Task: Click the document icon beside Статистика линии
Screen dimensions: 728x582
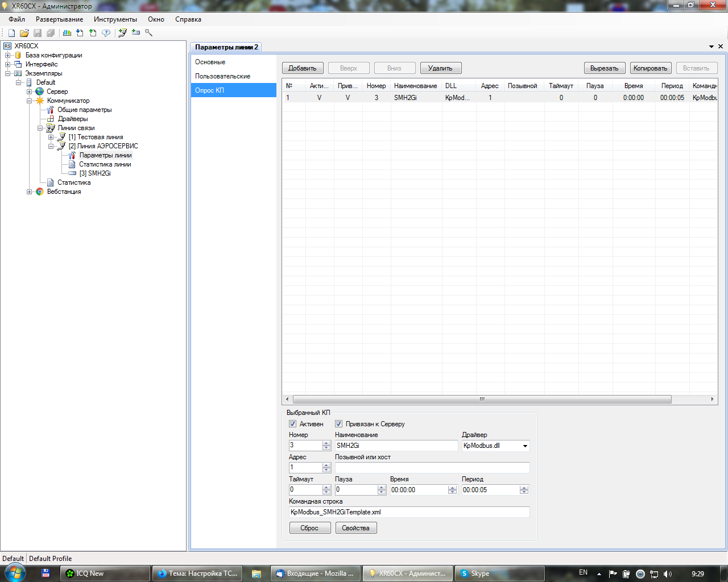Action: coord(72,164)
